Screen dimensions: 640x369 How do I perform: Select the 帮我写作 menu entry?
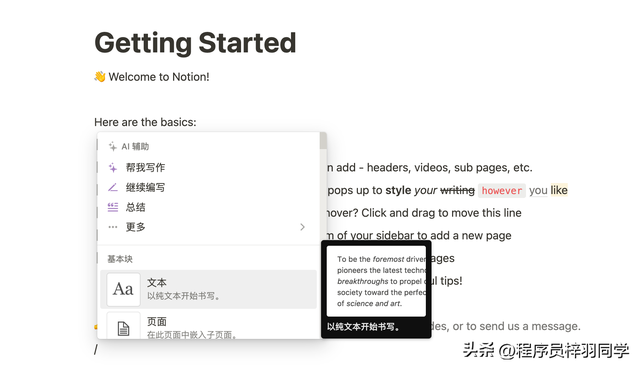pyautogui.click(x=208, y=167)
